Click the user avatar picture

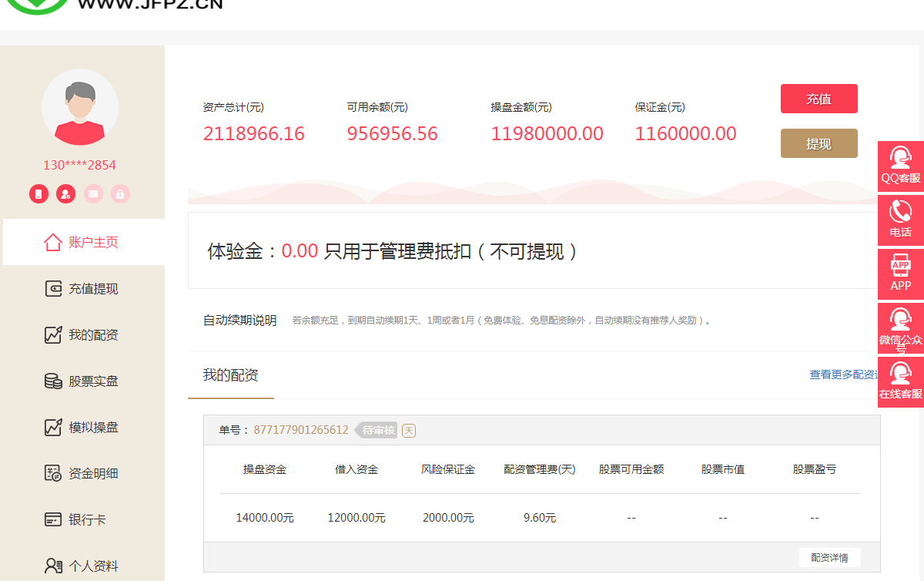tap(80, 108)
